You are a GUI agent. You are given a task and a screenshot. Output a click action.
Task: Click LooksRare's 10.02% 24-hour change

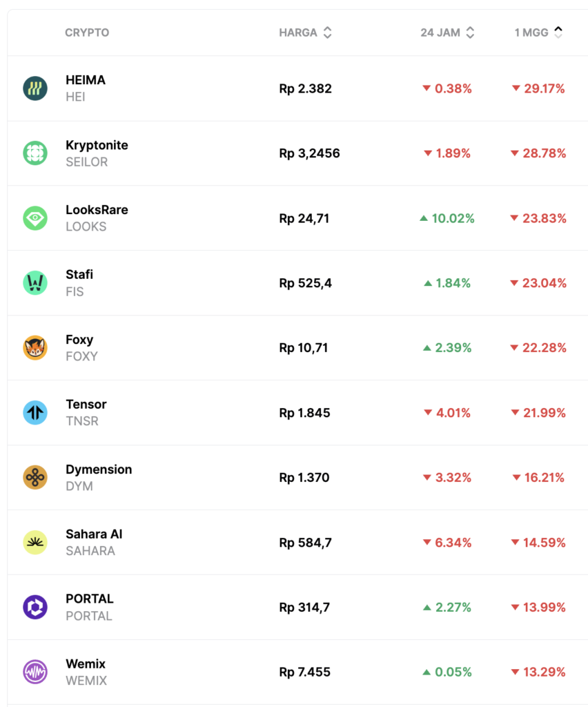tap(447, 218)
